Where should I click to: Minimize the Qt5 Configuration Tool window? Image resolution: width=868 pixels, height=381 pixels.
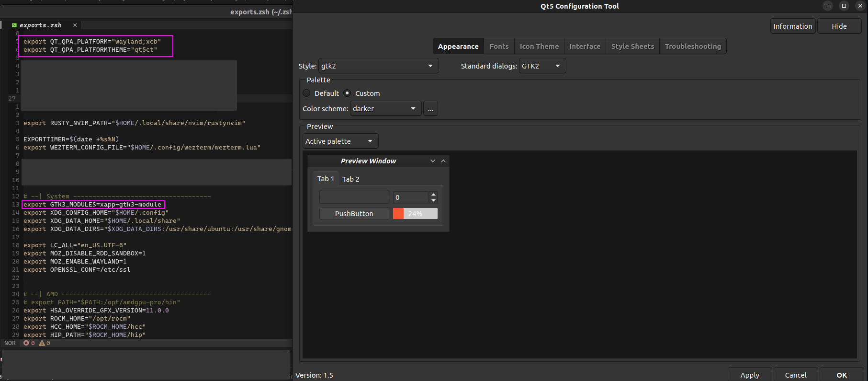click(828, 6)
